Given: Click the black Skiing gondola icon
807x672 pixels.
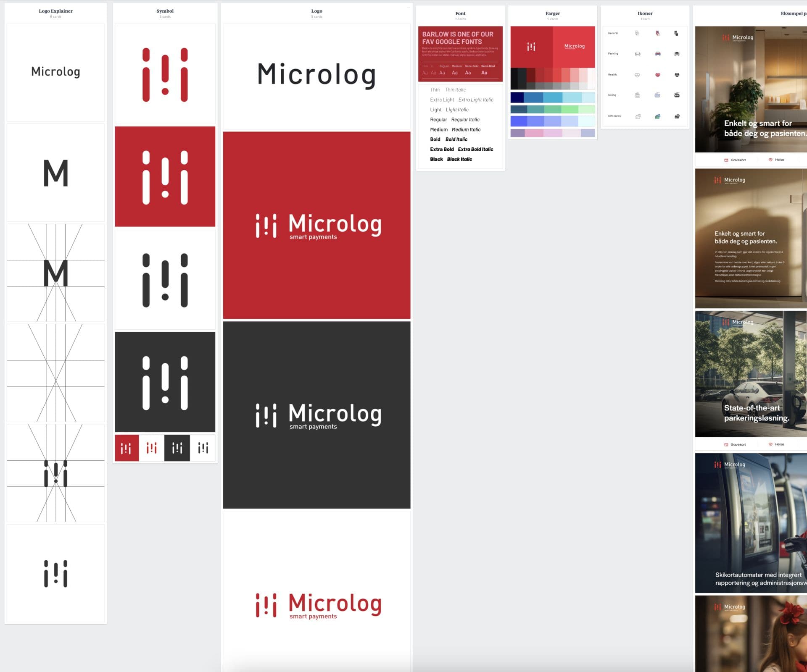Looking at the screenshot, I should pyautogui.click(x=677, y=95).
